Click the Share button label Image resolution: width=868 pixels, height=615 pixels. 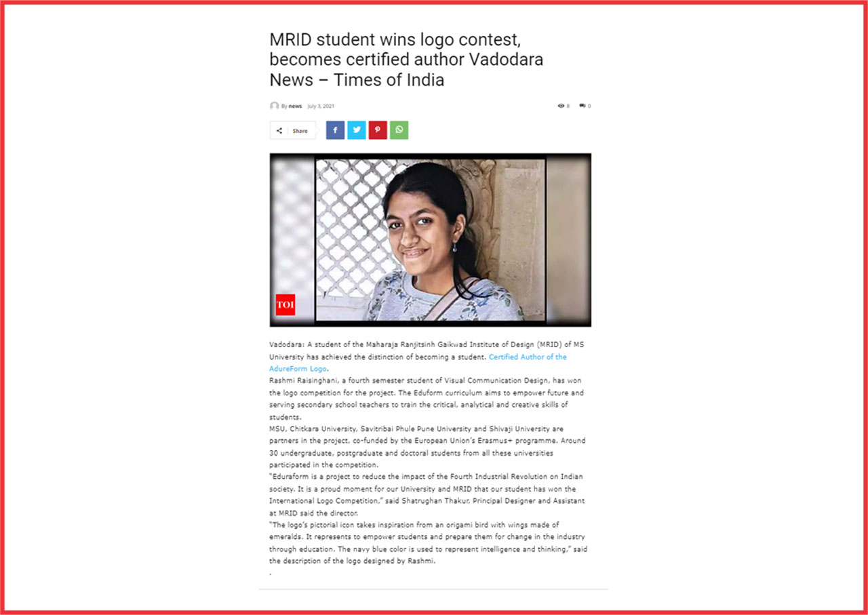point(300,131)
